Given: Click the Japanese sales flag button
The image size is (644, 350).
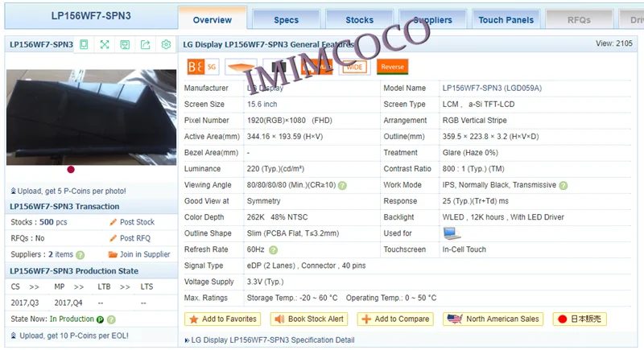Looking at the screenshot, I should [580, 319].
